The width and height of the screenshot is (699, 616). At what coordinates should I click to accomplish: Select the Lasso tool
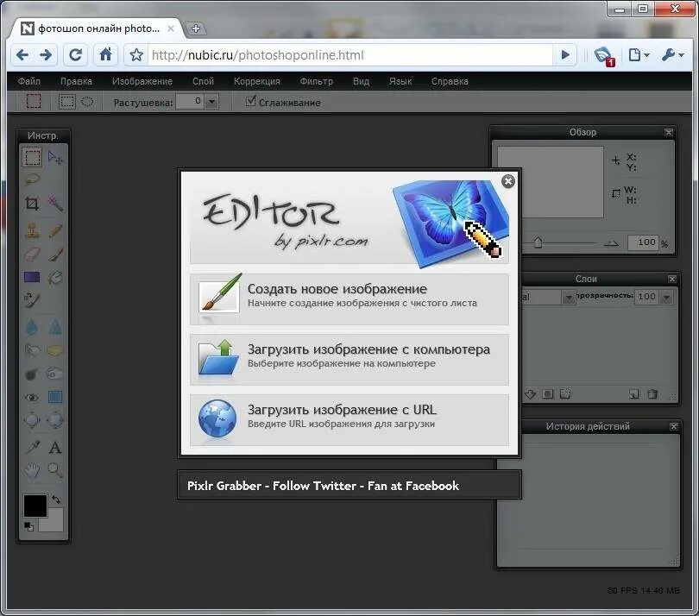32,179
